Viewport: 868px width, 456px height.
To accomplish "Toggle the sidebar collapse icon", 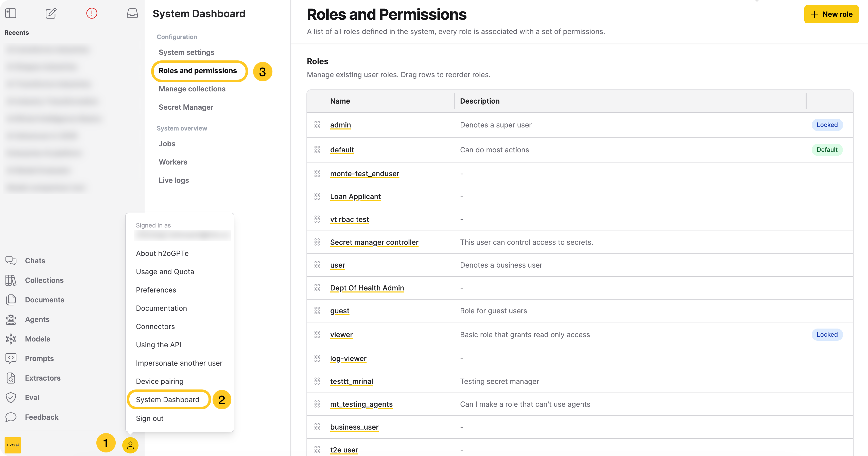I will coord(10,13).
